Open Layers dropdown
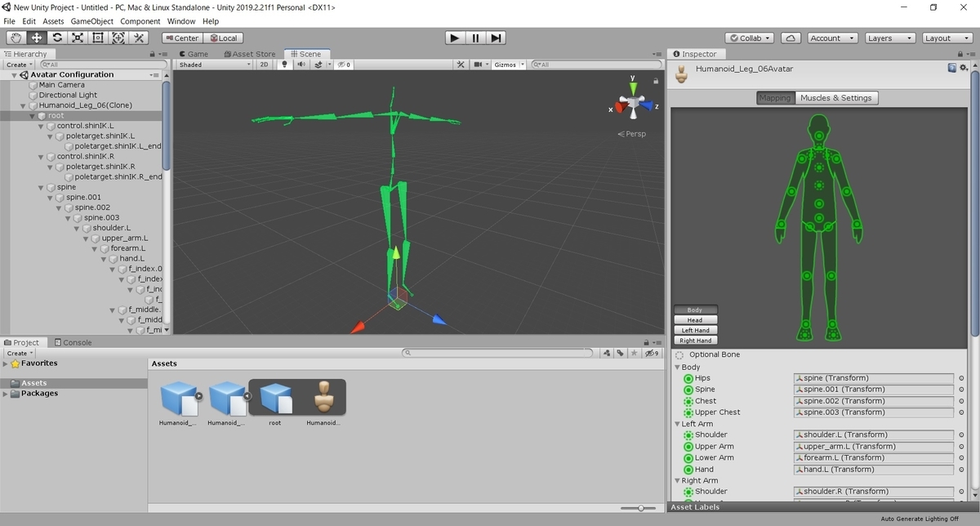Image resolution: width=980 pixels, height=526 pixels. (x=889, y=38)
